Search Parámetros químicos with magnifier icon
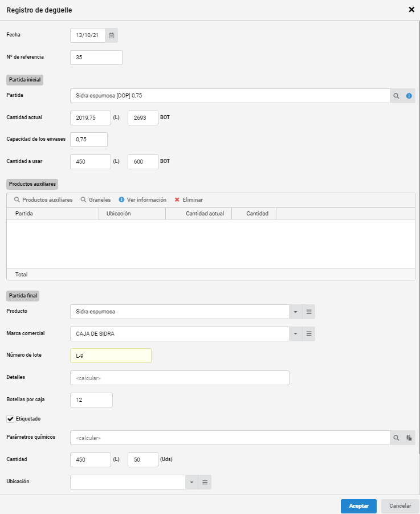 pos(396,438)
